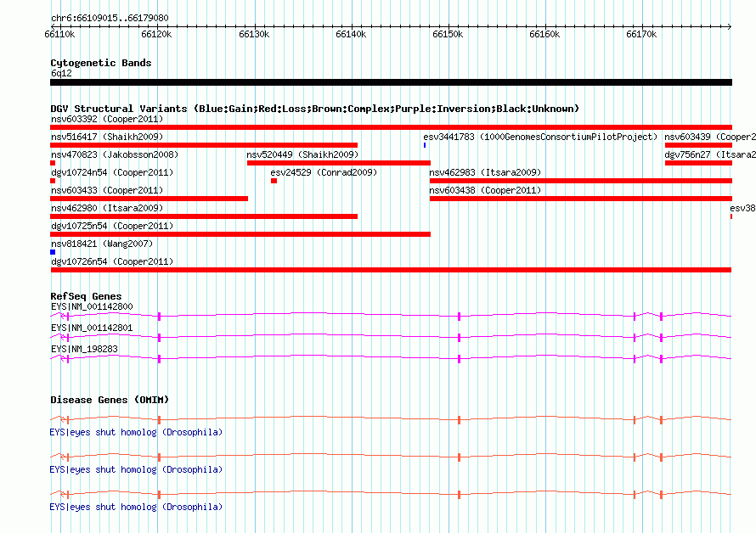Click the RefSeq Genes track title
This screenshot has width=756, height=533.
click(x=86, y=296)
